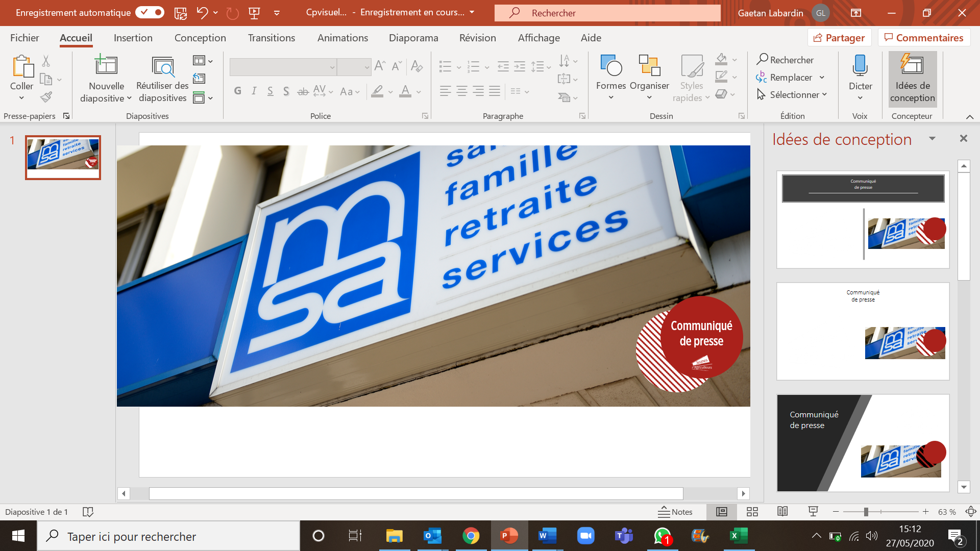Close the Idées de conception pane
980x551 pixels.
point(963,138)
